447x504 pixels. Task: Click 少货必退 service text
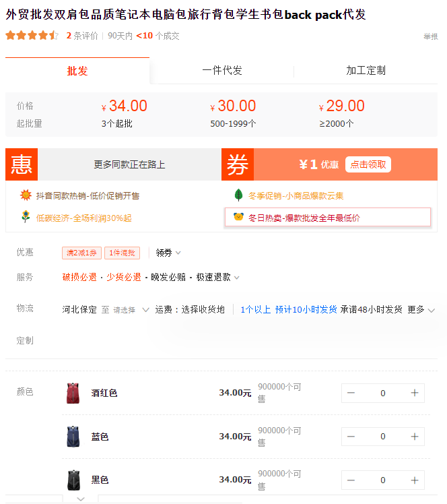[x=124, y=277]
